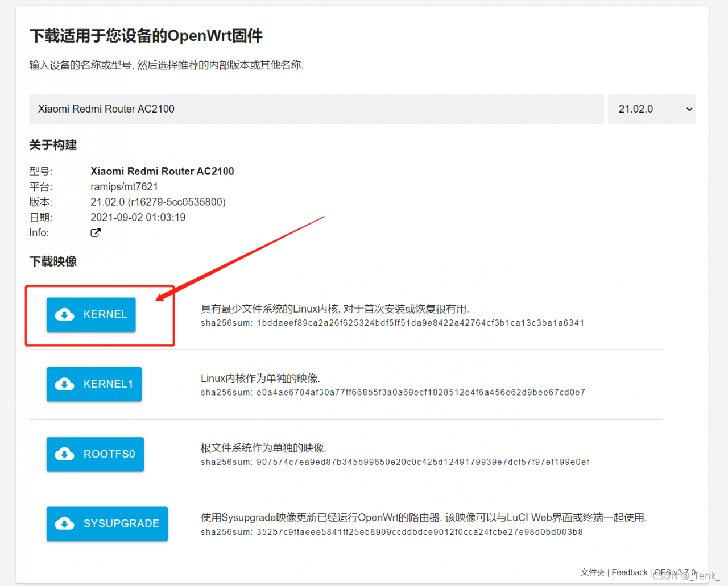Download the KERNEL1 image
This screenshot has width=728, height=586.
94,384
